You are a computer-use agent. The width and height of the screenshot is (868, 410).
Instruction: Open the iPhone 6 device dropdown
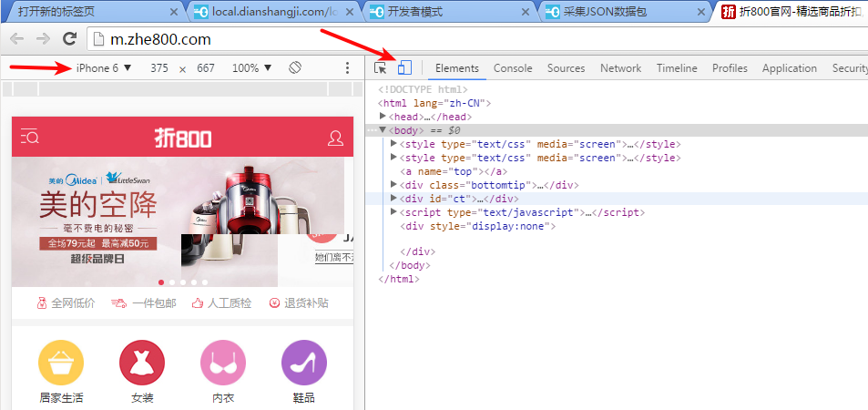(x=104, y=68)
